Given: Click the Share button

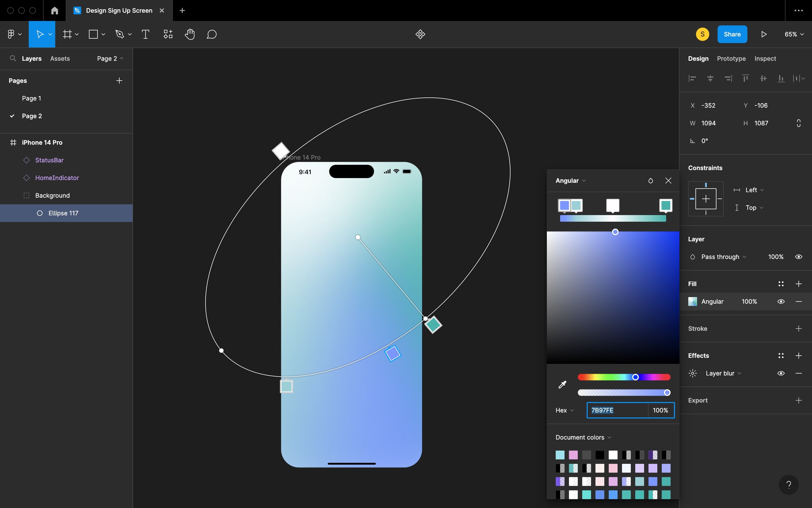Looking at the screenshot, I should coord(732,34).
